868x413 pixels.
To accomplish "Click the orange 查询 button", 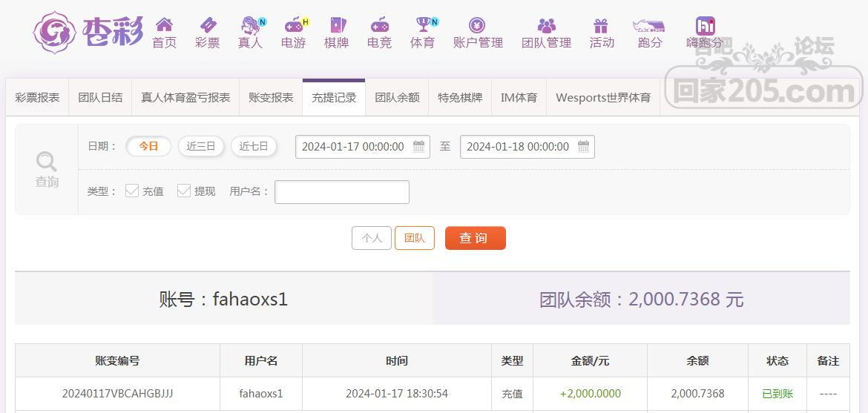I will pyautogui.click(x=475, y=238).
